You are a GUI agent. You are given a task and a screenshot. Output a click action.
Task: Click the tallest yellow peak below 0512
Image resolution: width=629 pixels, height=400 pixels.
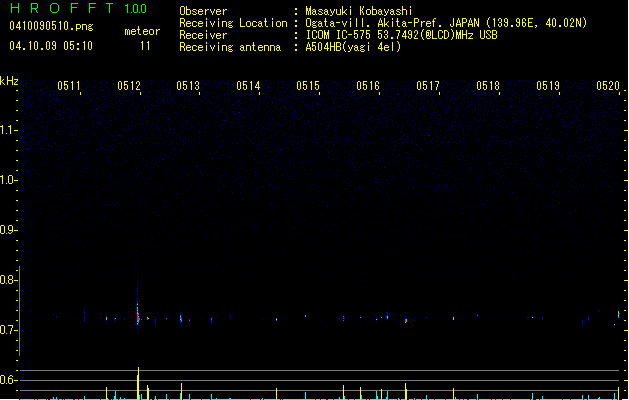tap(138, 383)
